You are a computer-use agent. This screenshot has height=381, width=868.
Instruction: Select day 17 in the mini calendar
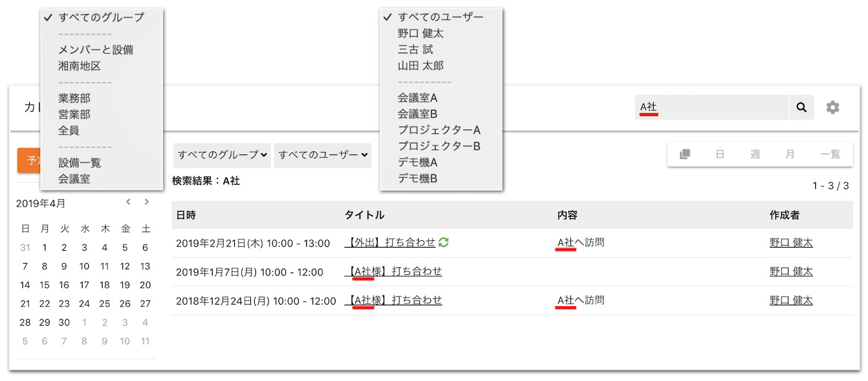[85, 285]
